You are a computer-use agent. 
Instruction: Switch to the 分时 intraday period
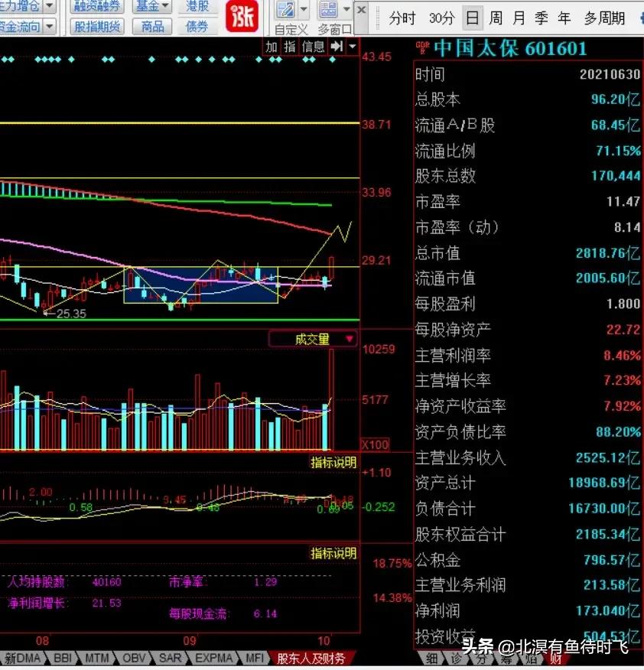tap(402, 18)
